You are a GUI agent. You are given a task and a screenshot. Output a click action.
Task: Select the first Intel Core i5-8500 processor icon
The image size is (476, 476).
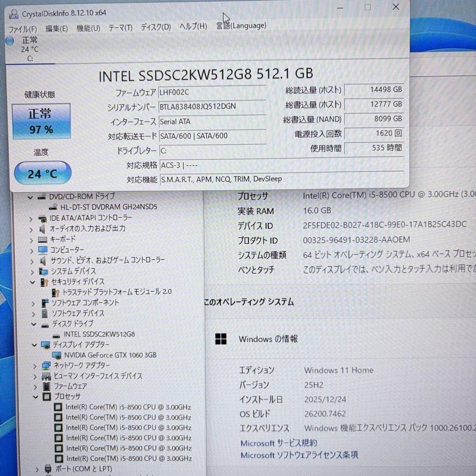pos(58,407)
